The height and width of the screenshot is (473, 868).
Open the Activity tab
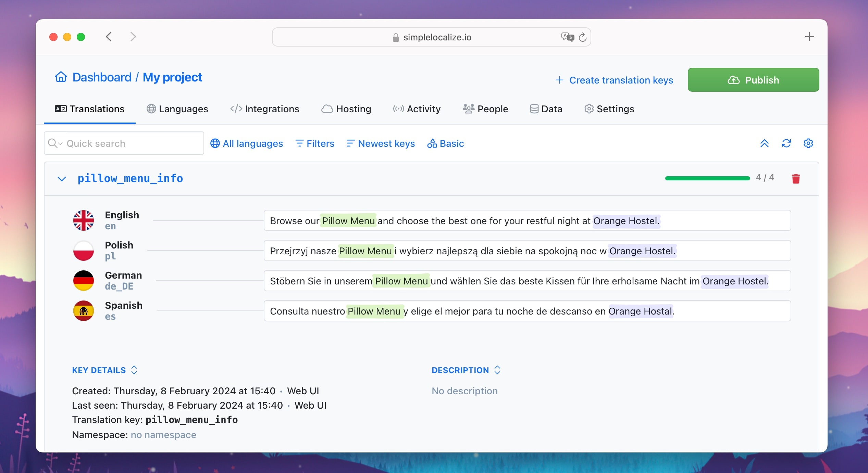pos(417,109)
